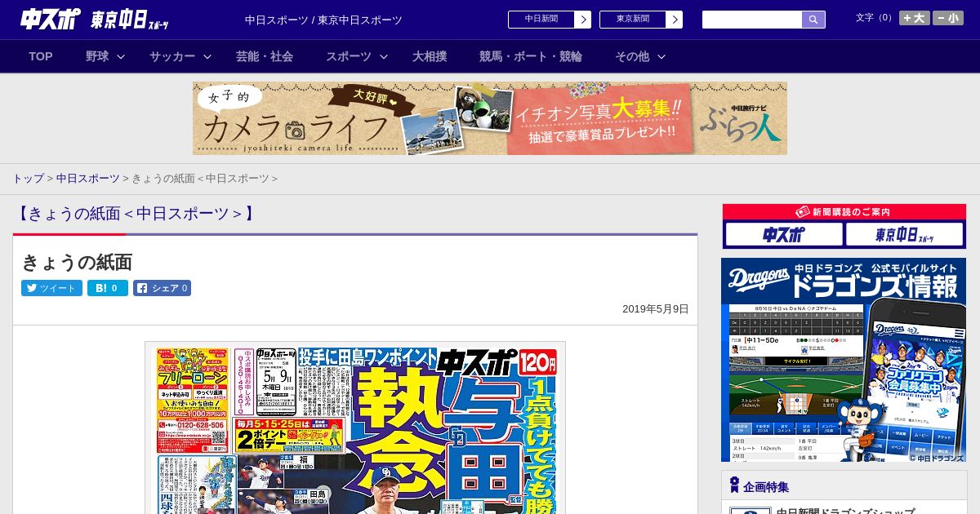Open the 東京新聞 link button

633,20
